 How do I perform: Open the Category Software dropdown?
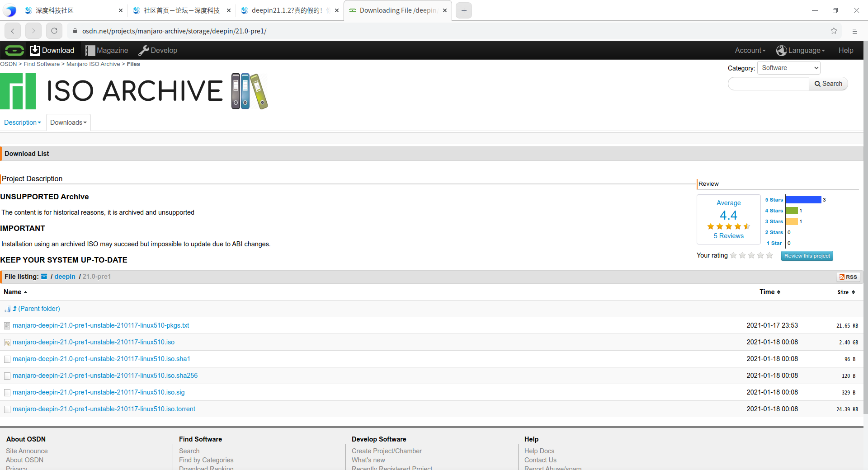click(x=788, y=67)
